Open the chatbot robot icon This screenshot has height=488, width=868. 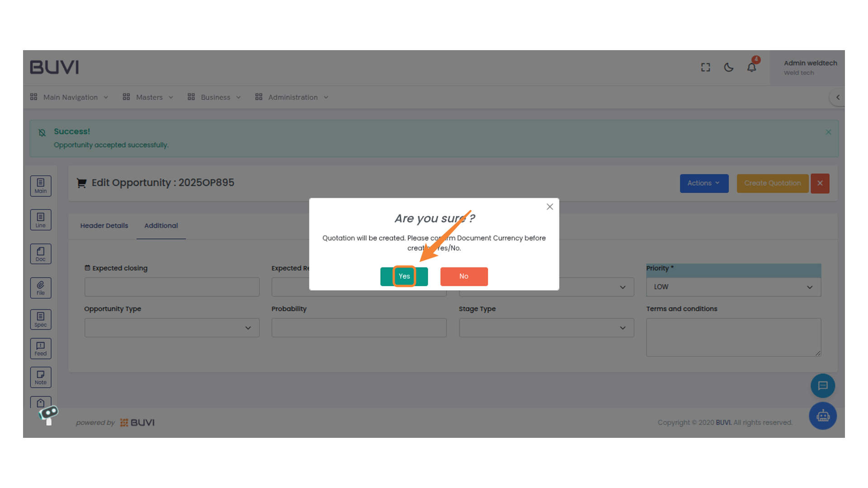click(822, 416)
